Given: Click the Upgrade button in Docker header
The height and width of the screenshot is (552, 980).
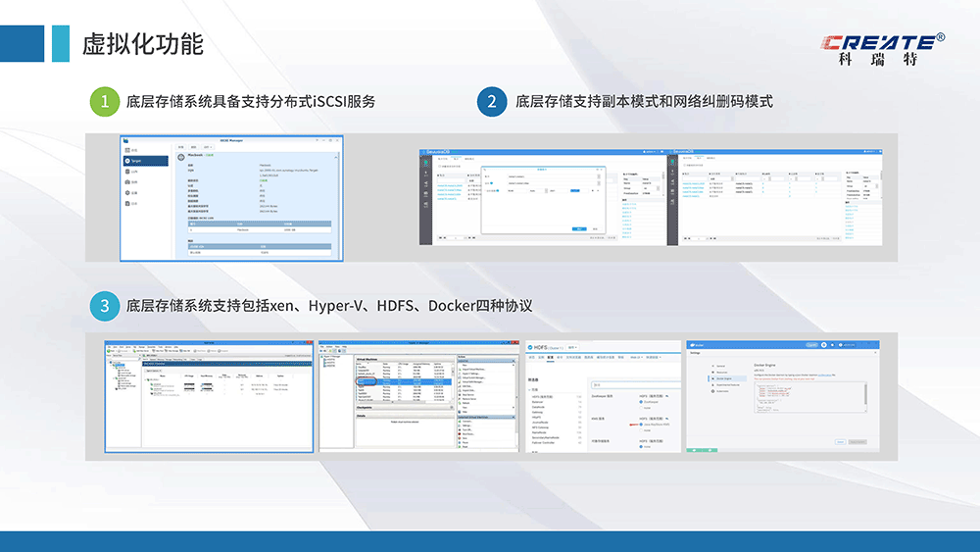Looking at the screenshot, I should coord(811,345).
